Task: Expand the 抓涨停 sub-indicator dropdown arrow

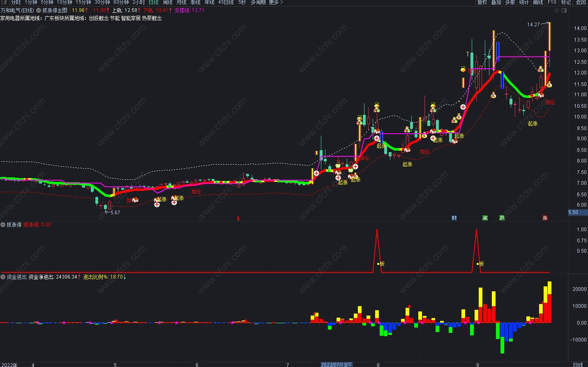Action: [x=3, y=225]
